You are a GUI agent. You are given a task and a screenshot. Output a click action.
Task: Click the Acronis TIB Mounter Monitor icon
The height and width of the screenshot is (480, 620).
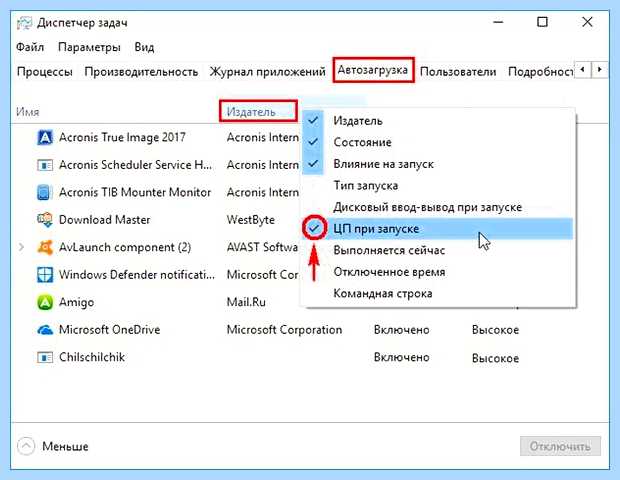pos(45,193)
